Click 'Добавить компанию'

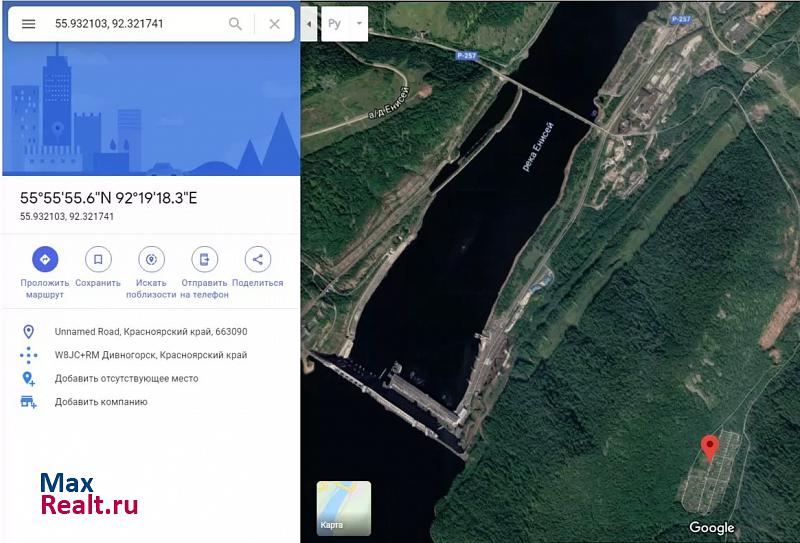point(100,402)
